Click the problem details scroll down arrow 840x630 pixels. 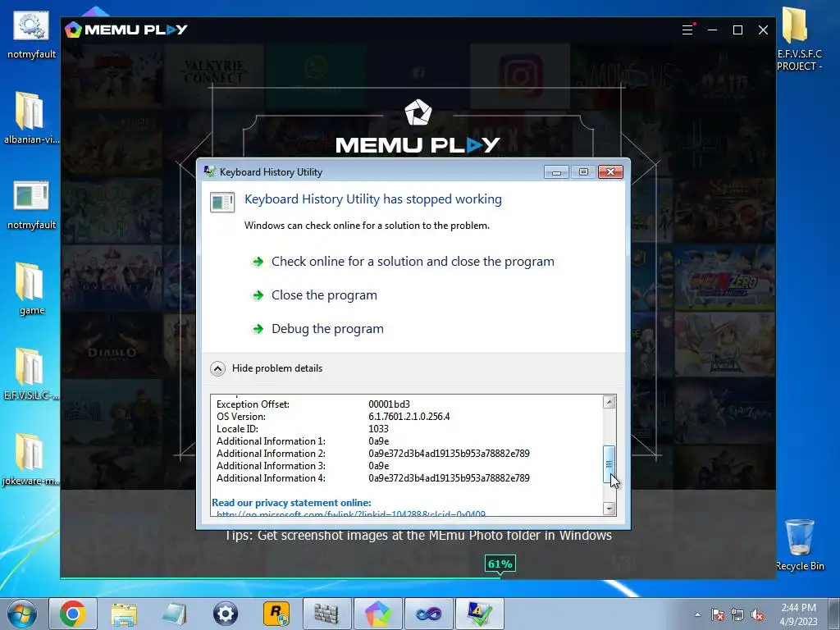pyautogui.click(x=609, y=509)
